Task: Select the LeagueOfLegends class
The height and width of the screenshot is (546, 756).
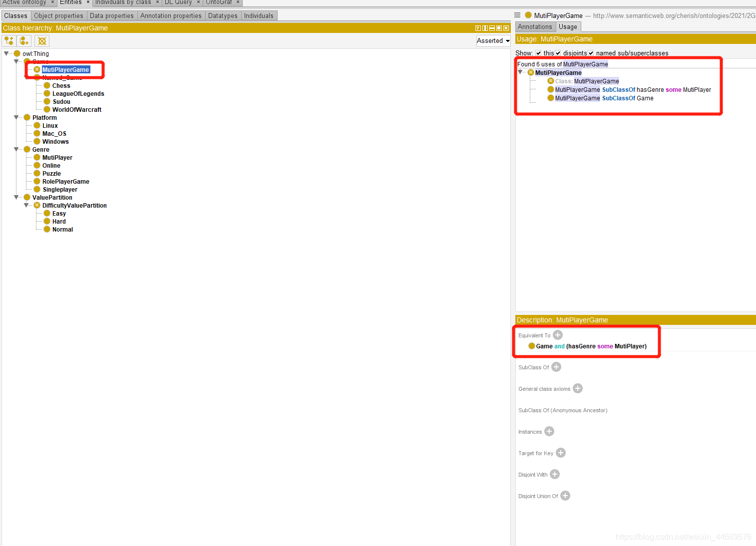Action: pos(78,93)
